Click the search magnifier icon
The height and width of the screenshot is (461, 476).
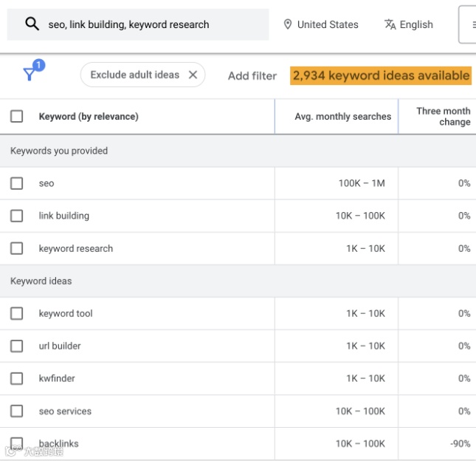coord(32,24)
